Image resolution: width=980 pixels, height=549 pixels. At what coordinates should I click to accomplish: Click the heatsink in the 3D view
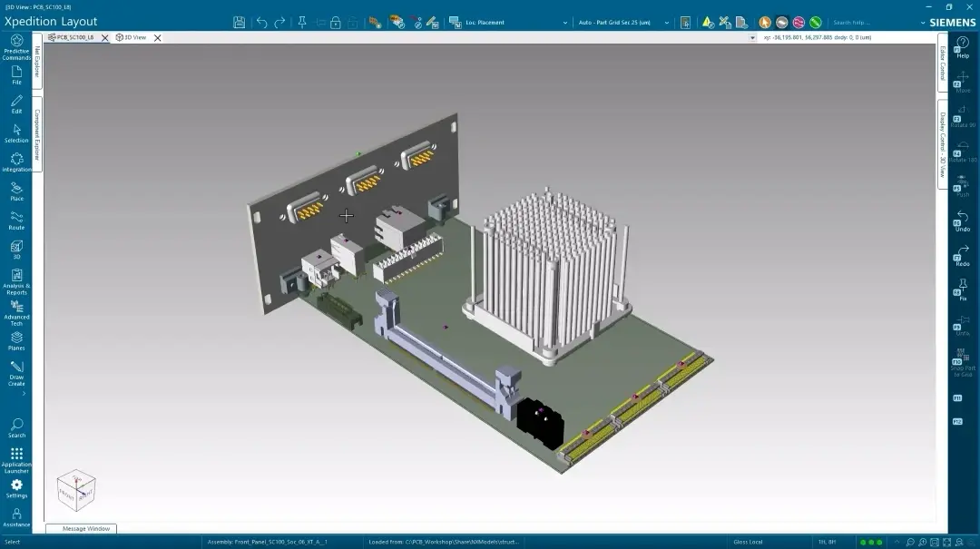[549, 275]
